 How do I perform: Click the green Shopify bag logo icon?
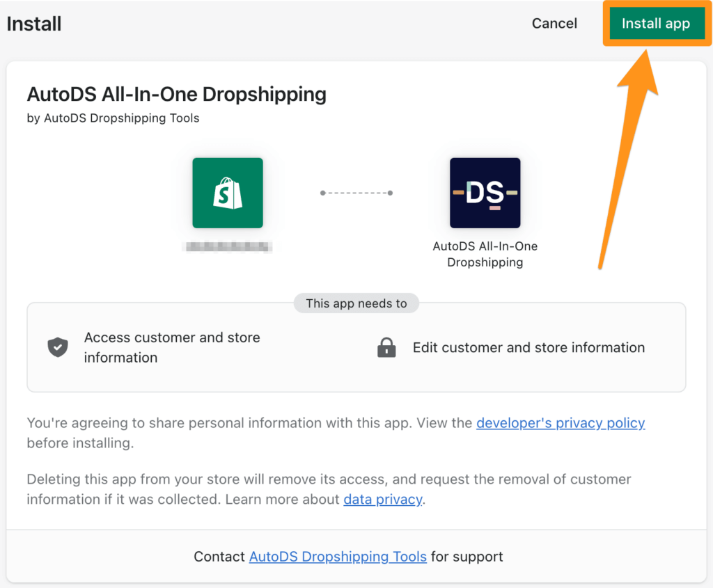pyautogui.click(x=228, y=193)
